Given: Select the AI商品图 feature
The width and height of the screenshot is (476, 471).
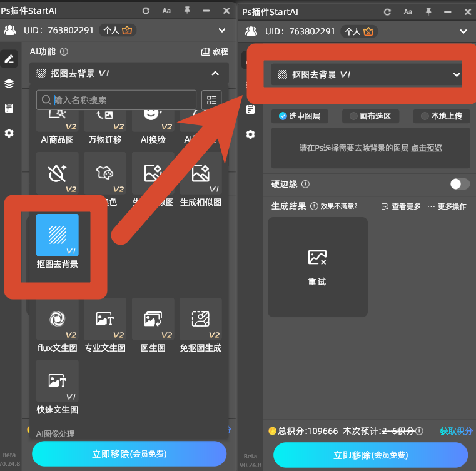Looking at the screenshot, I should click(x=57, y=128).
